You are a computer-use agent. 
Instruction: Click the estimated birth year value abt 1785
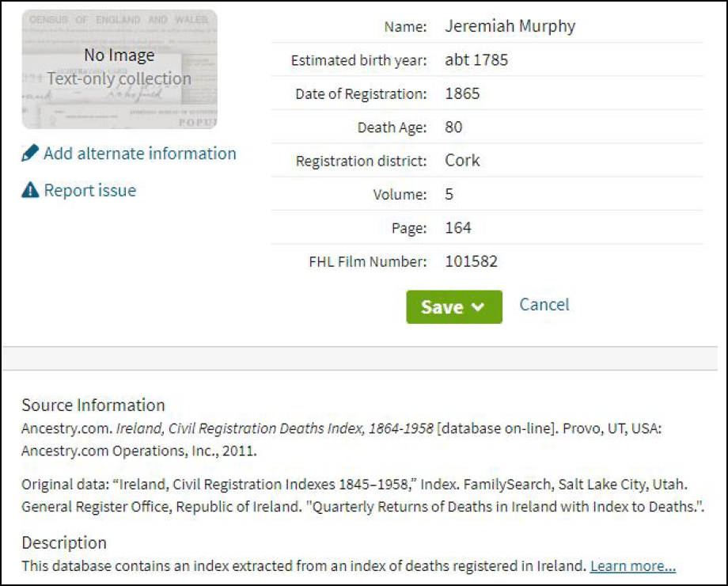coord(476,60)
